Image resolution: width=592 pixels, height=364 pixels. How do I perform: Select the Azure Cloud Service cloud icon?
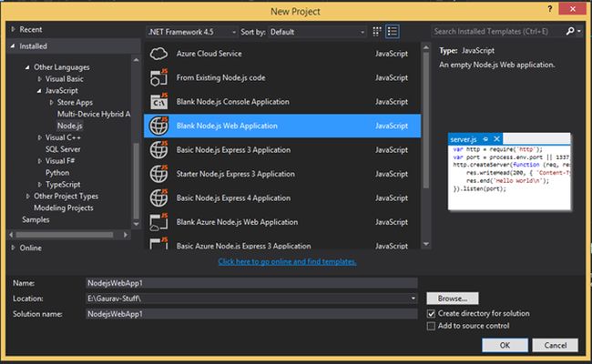click(x=158, y=54)
